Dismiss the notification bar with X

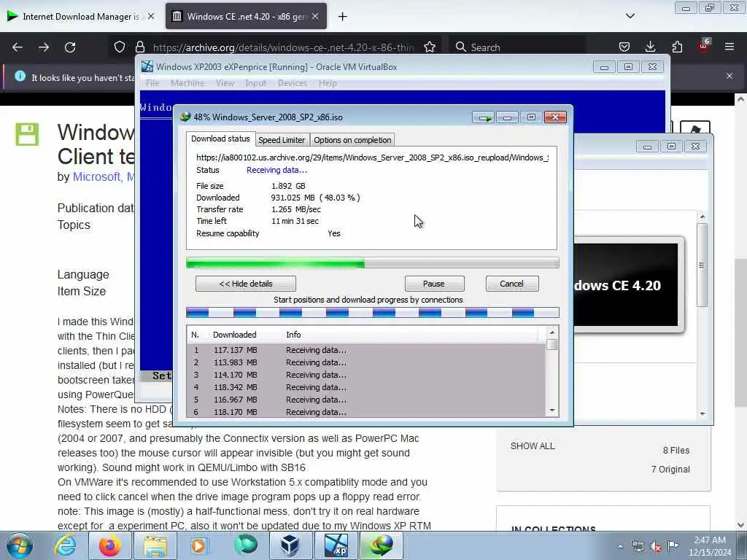729,76
